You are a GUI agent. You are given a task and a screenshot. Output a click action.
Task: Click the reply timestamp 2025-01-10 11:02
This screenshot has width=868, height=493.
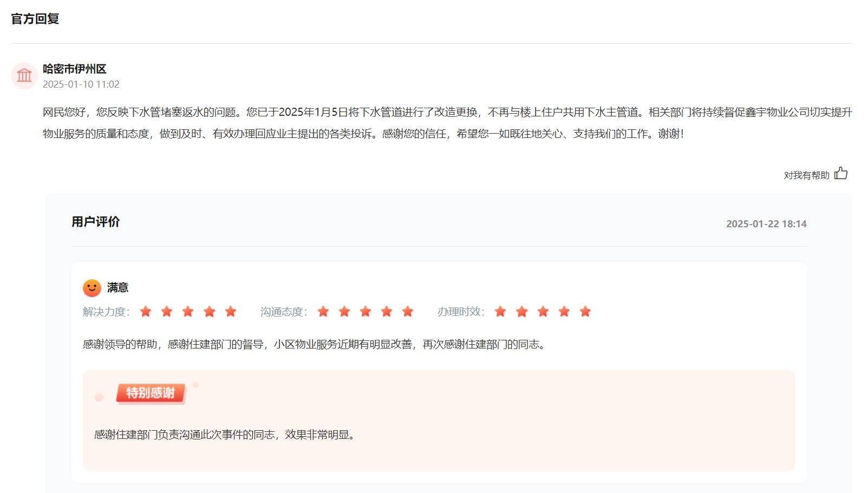tap(81, 84)
